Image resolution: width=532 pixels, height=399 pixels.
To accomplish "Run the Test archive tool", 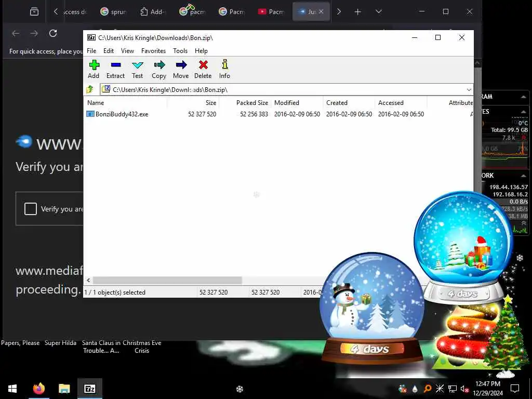I will coord(137,69).
